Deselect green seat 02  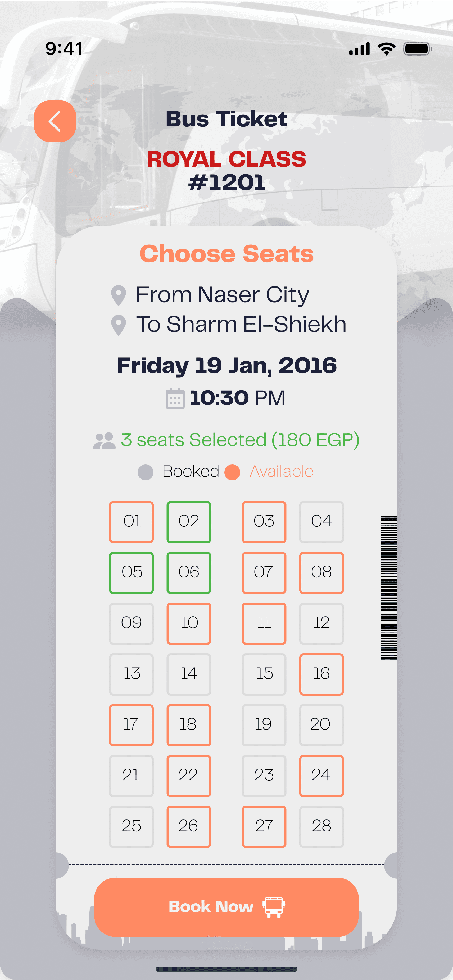[x=189, y=522]
